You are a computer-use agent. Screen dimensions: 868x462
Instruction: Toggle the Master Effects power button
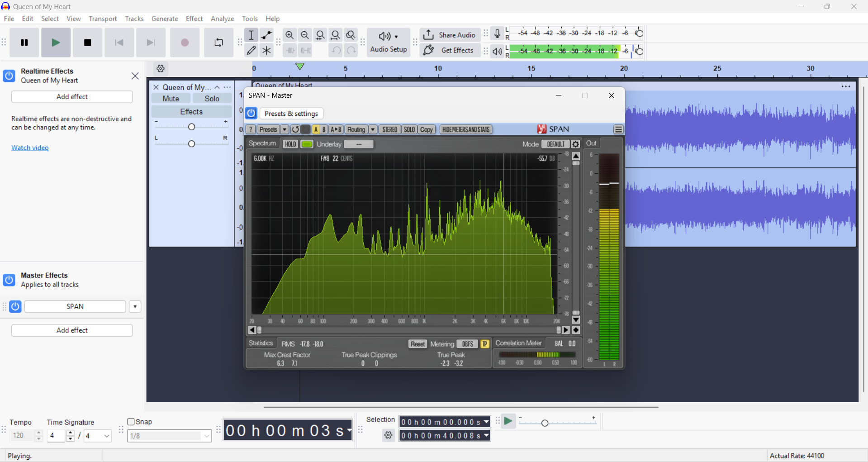pyautogui.click(x=9, y=280)
